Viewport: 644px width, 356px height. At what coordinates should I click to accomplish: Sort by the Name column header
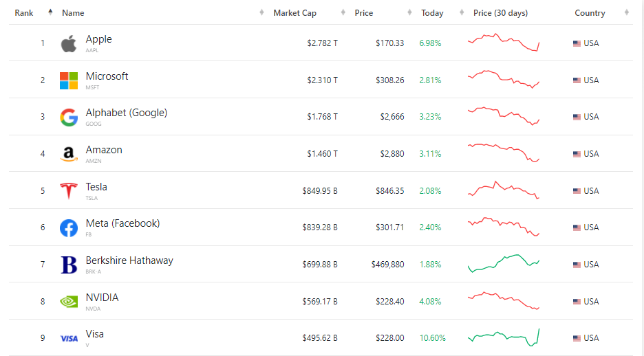point(73,13)
